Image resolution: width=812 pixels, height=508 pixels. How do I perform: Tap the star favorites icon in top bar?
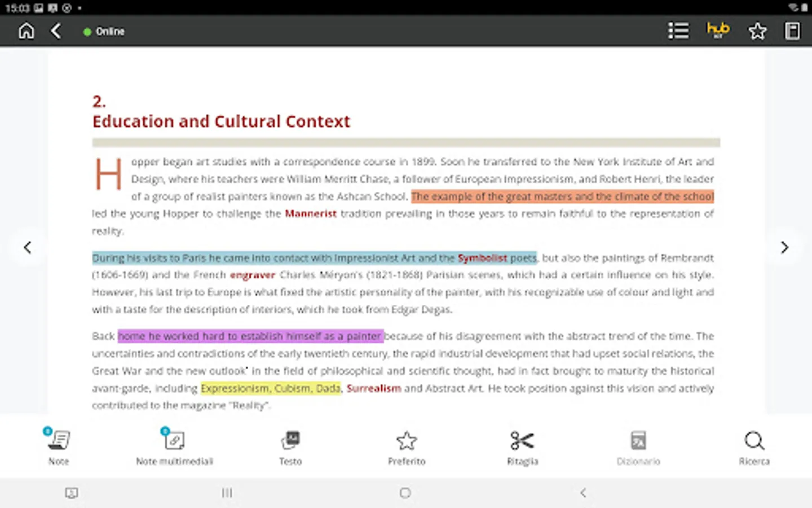tap(757, 31)
